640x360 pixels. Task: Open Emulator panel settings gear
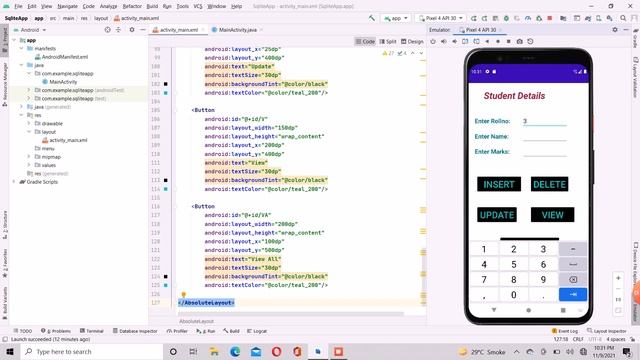pos(615,30)
